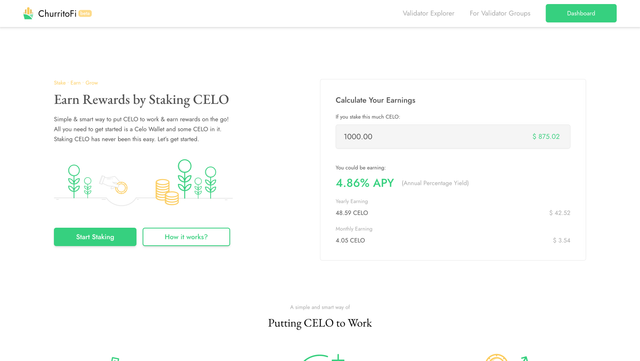The height and width of the screenshot is (361, 640).
Task: Click the How it works? button
Action: pos(186,237)
